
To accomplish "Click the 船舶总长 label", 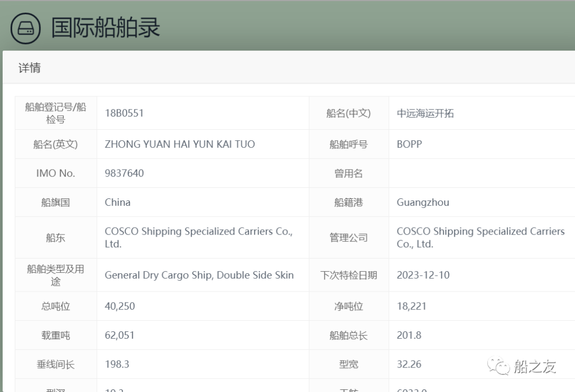I will coord(348,335).
